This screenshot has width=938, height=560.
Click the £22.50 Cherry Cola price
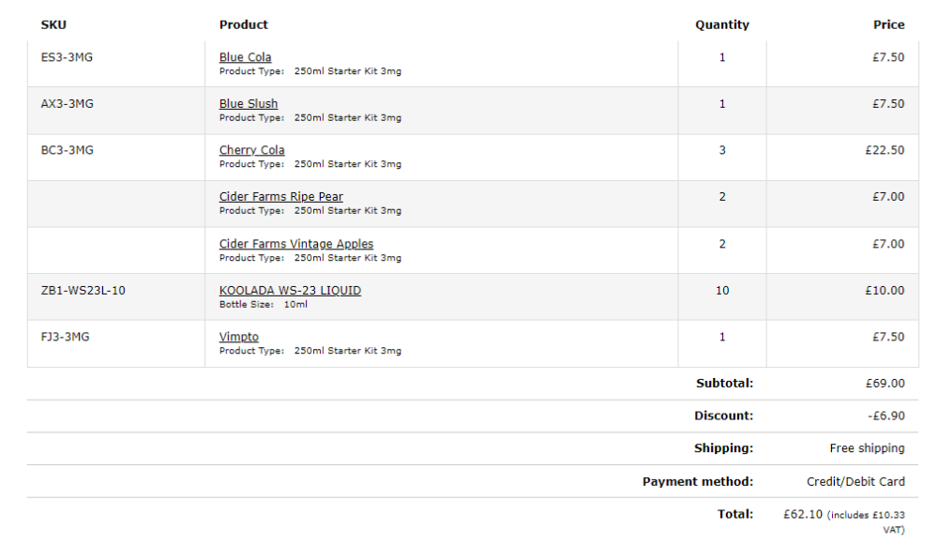click(x=885, y=150)
